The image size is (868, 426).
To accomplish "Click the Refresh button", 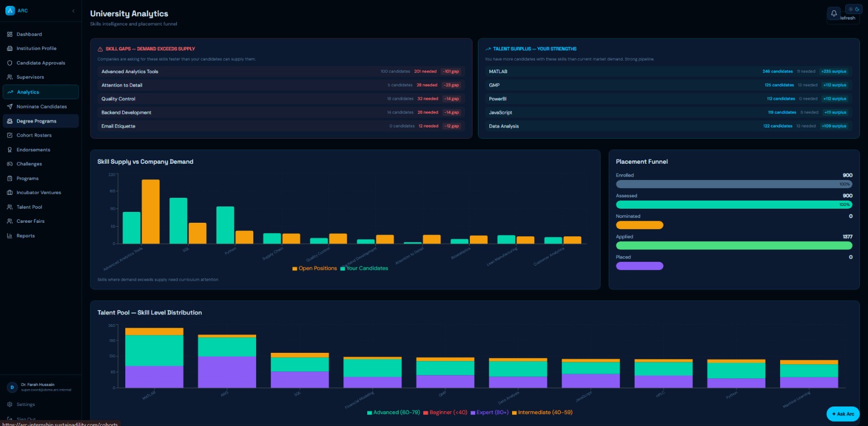I will [x=848, y=18].
